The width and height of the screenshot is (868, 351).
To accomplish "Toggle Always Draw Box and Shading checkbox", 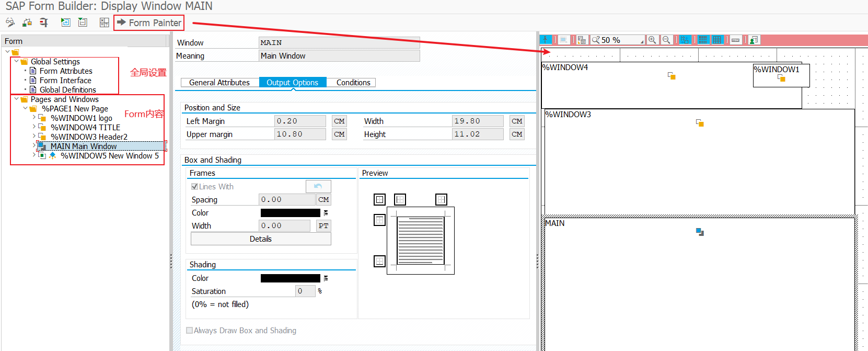I will click(x=190, y=330).
